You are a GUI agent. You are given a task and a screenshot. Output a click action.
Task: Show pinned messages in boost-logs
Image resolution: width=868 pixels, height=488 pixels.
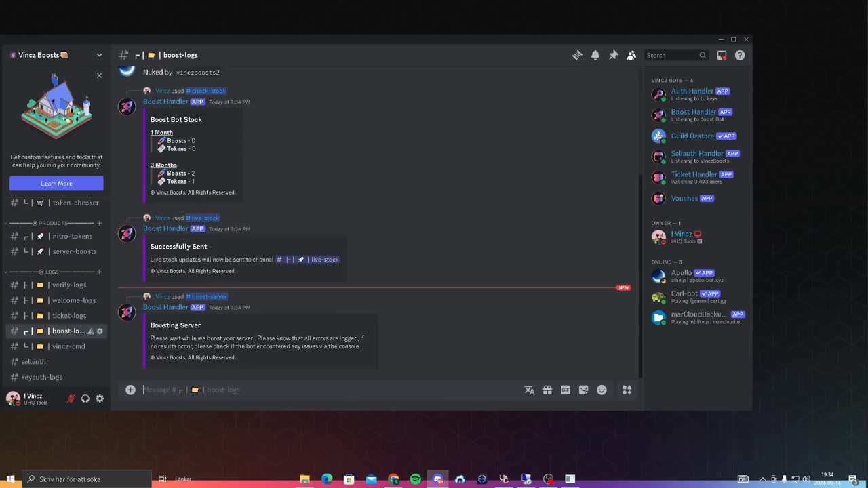pyautogui.click(x=614, y=55)
